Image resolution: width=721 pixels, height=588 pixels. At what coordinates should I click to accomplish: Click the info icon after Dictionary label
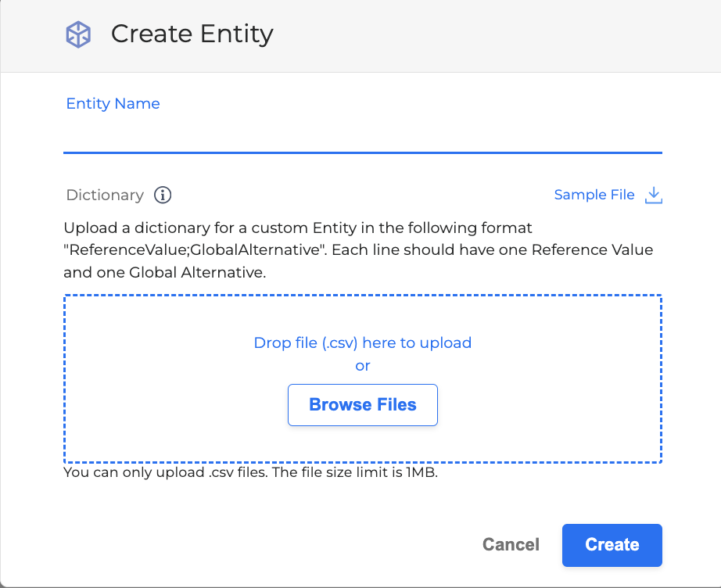pos(163,195)
